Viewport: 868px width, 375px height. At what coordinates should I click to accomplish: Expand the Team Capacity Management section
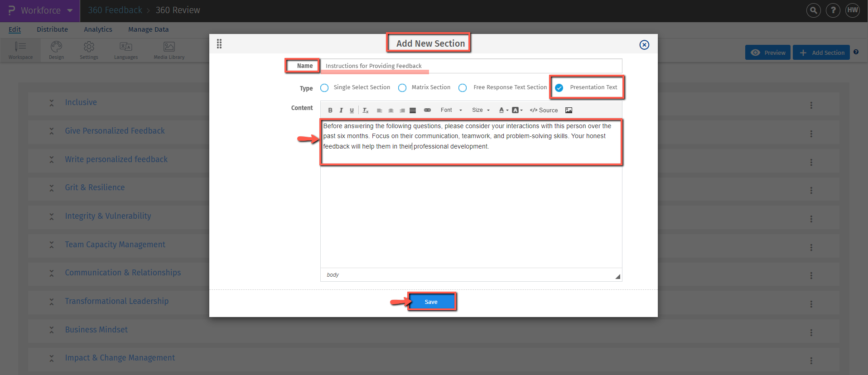click(52, 245)
